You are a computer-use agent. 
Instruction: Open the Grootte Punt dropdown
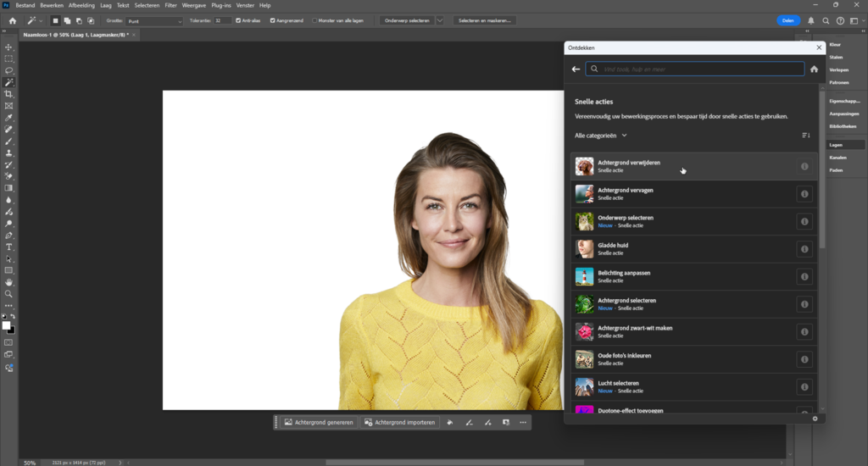tap(154, 20)
